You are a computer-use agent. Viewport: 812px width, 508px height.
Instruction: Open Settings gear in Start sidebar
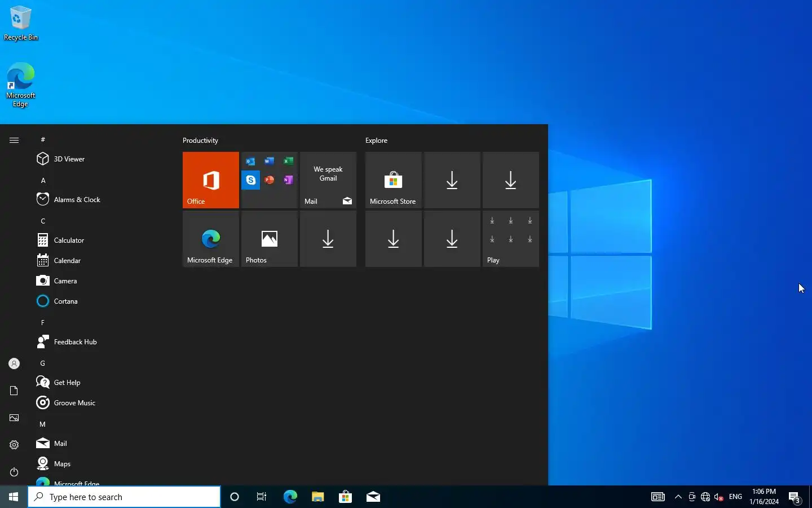(x=14, y=445)
